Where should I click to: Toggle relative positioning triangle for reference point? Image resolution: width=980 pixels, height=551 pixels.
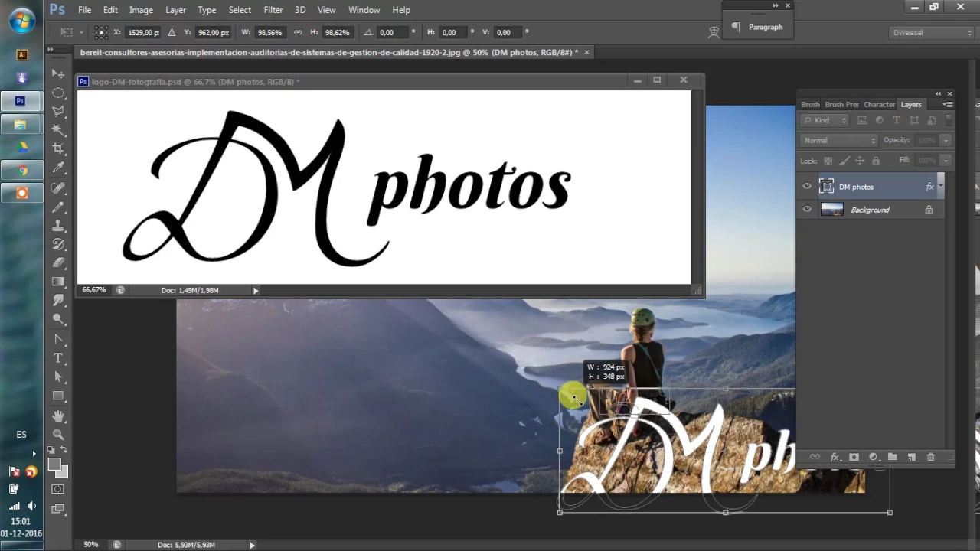click(171, 32)
